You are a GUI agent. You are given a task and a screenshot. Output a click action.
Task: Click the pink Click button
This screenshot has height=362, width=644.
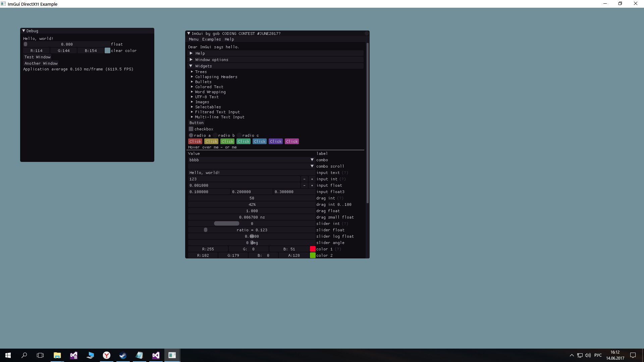[292, 141]
